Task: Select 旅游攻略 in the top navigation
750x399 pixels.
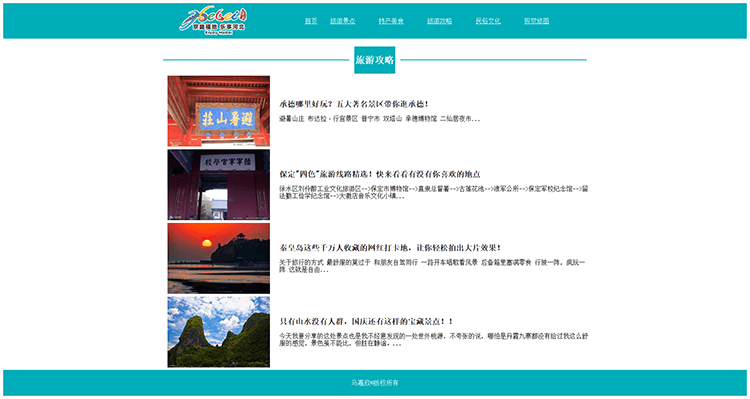Action: tap(440, 21)
